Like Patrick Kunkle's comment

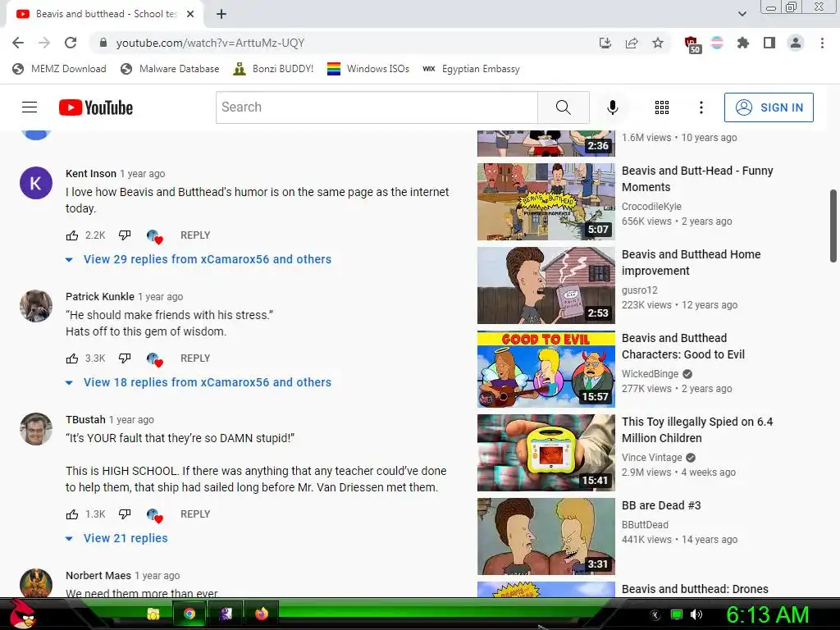click(72, 358)
